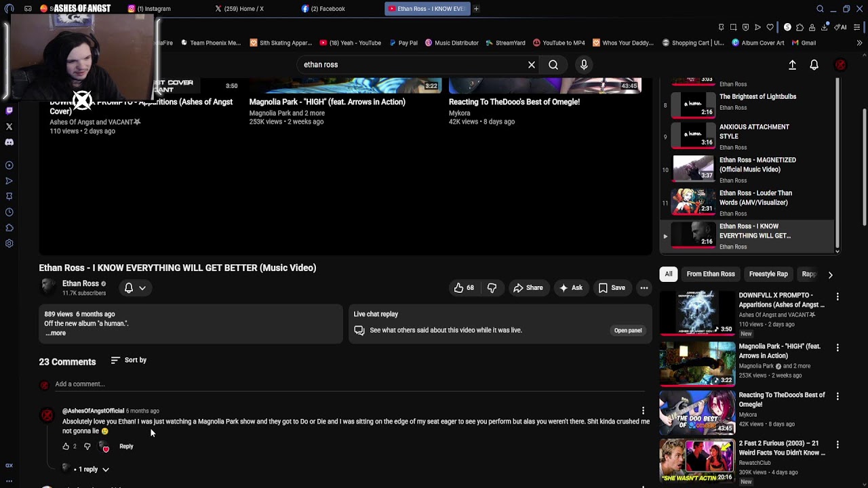The height and width of the screenshot is (488, 868).
Task: Select the 'Freestyle Rap' filter chip
Action: (x=768, y=274)
